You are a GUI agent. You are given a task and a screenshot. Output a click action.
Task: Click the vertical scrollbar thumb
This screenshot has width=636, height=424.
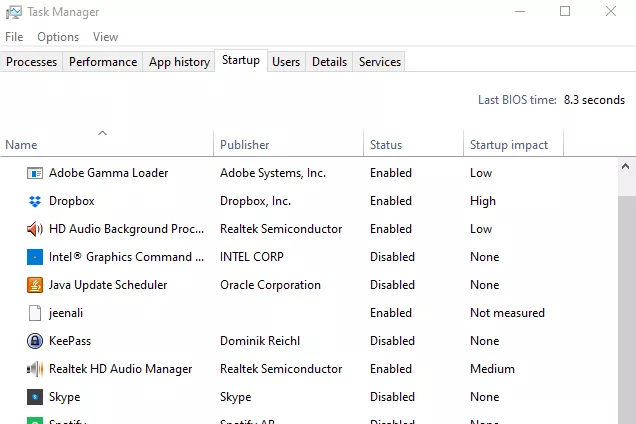click(625, 310)
